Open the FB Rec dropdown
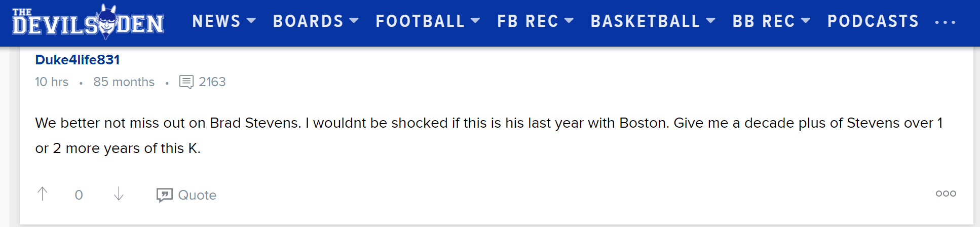 (535, 21)
